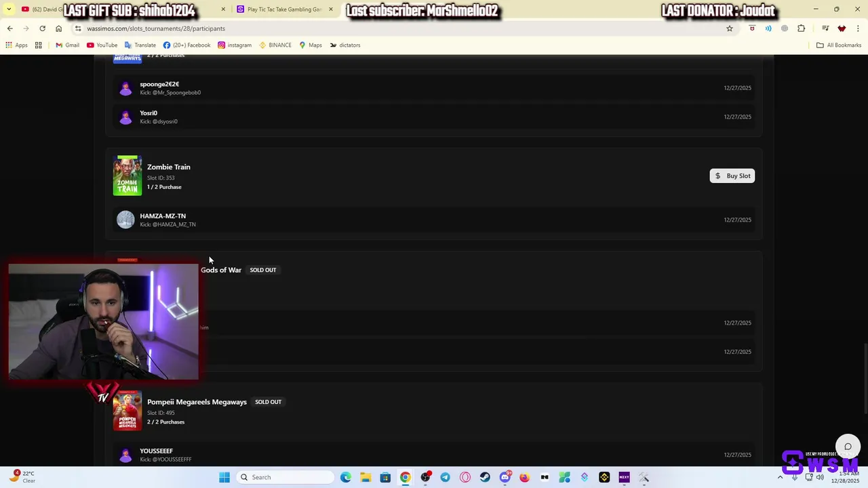
Task: Click Slot ID: 353 text
Action: [161, 178]
